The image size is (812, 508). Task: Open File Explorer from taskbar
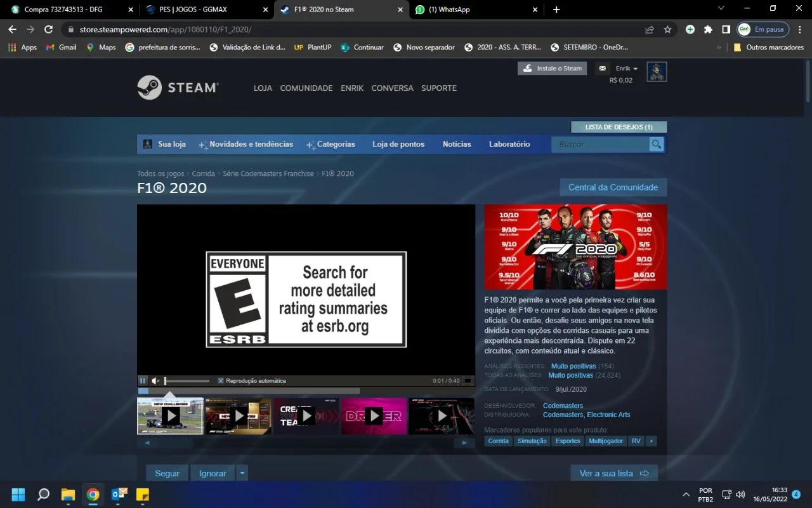pos(68,494)
